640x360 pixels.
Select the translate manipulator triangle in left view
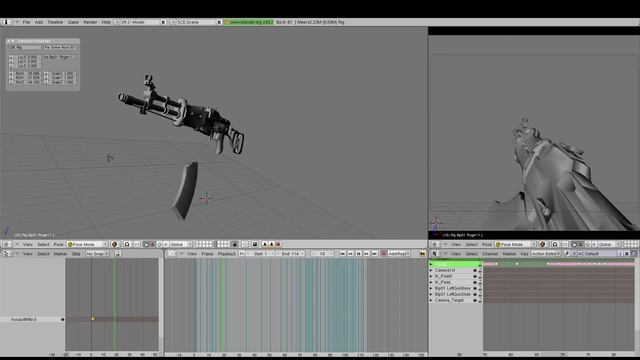tap(152, 244)
